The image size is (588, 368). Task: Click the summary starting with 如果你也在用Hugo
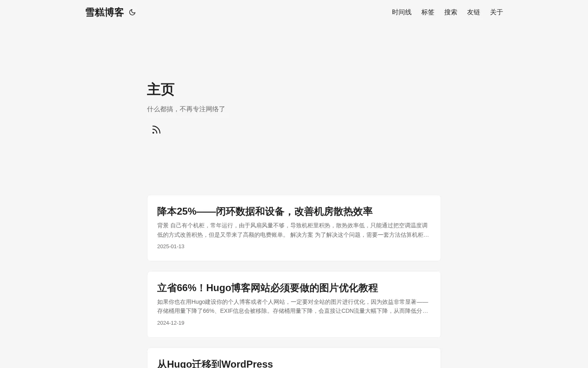[x=293, y=306]
